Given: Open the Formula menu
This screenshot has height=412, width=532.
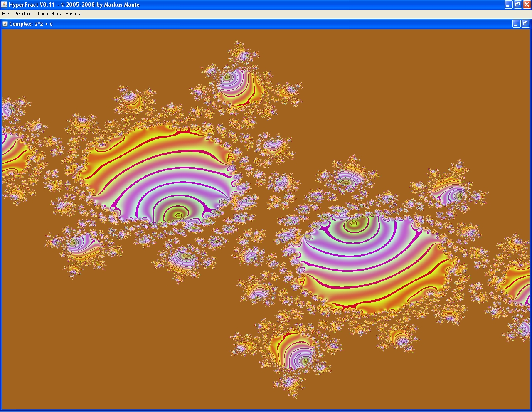Looking at the screenshot, I should tap(74, 14).
